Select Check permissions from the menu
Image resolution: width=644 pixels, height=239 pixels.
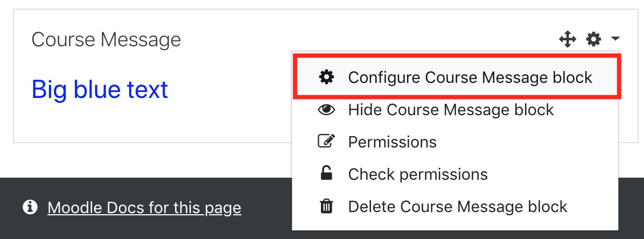pos(418,174)
